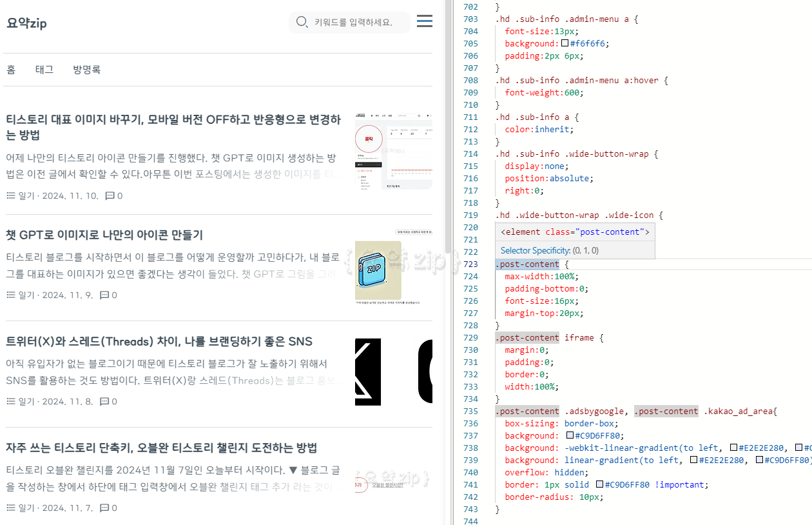Open post about 티스토리 대표 이미지 바꾸기
Screen dimensions: 812x525
coord(173,127)
